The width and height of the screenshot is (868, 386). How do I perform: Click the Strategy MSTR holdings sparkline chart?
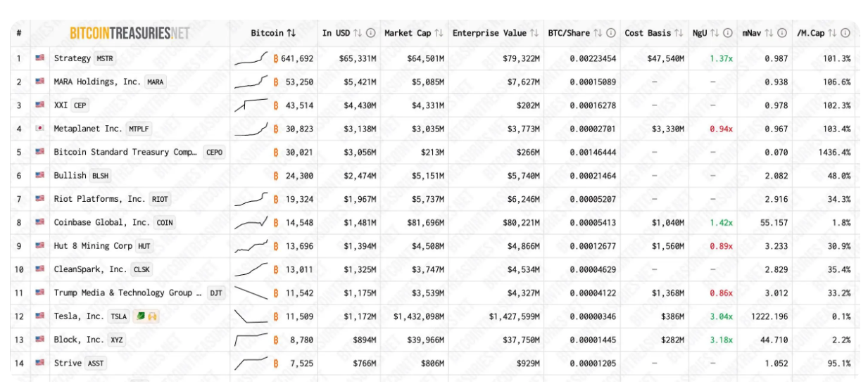coord(251,58)
